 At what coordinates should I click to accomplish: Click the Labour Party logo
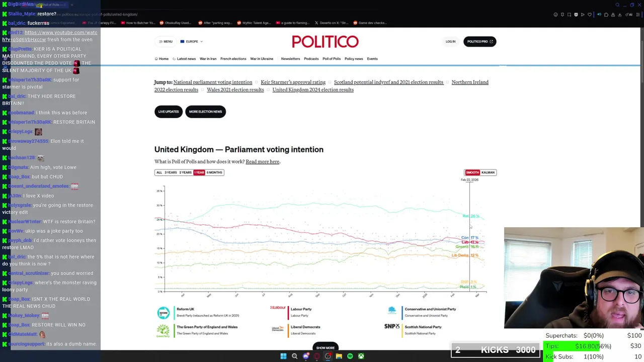pyautogui.click(x=278, y=308)
